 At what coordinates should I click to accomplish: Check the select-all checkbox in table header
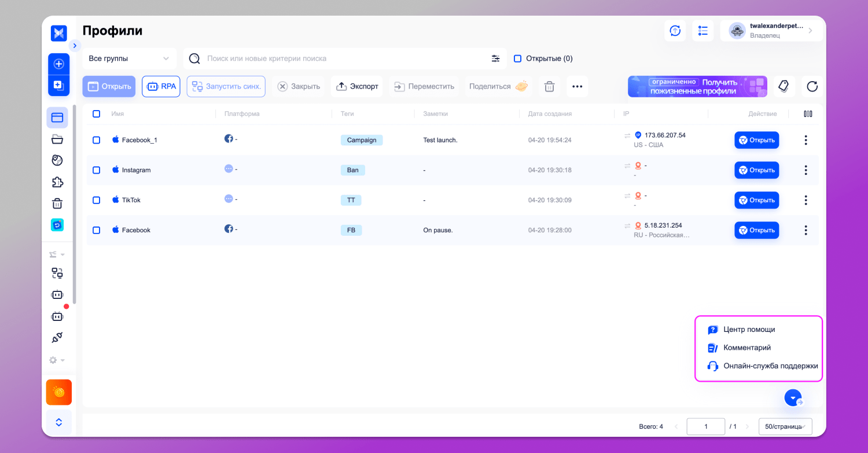(x=97, y=114)
